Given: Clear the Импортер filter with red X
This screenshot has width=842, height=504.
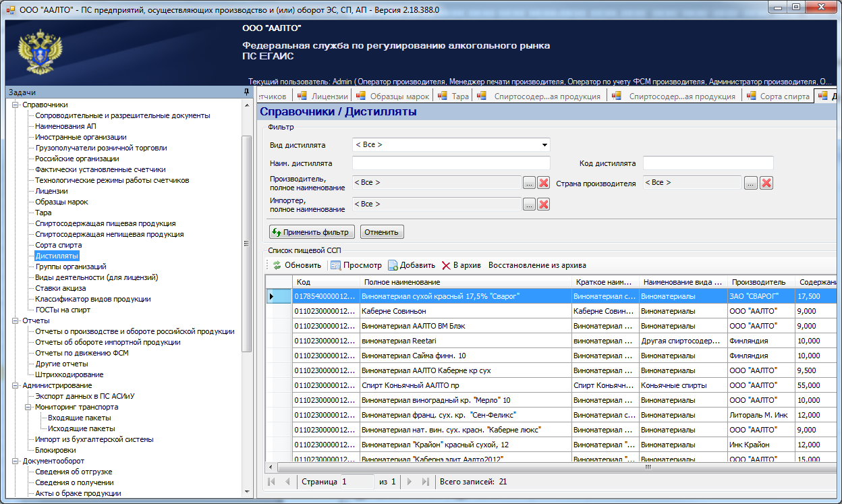Looking at the screenshot, I should (x=544, y=204).
